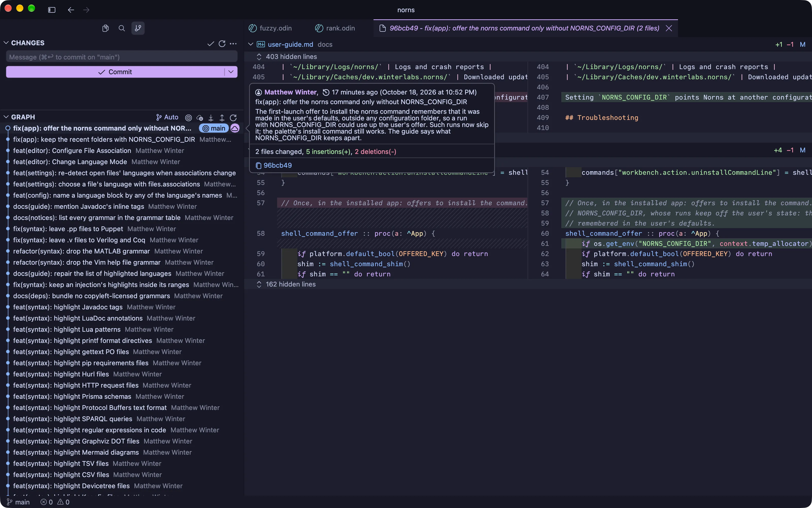Collapse the CHANGES section
The height and width of the screenshot is (508, 812).
(x=6, y=43)
